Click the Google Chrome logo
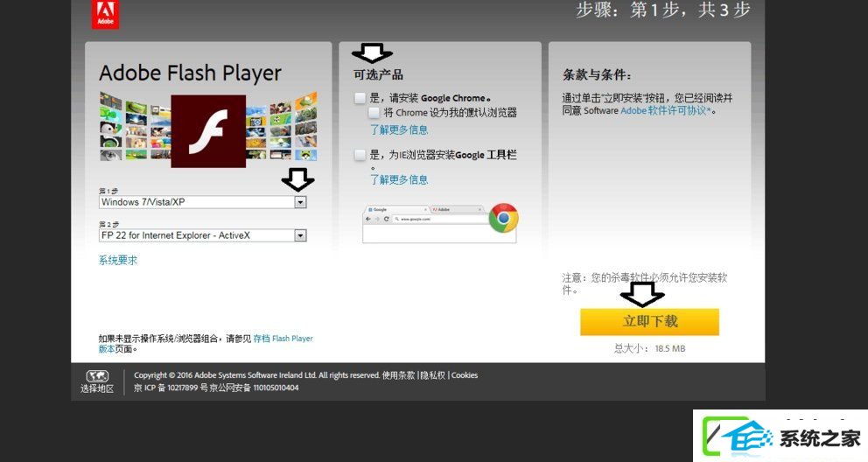This screenshot has height=462, width=868. coord(503,218)
